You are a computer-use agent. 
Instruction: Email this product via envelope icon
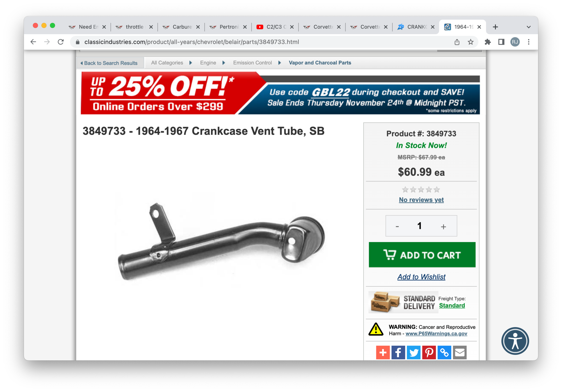point(460,352)
